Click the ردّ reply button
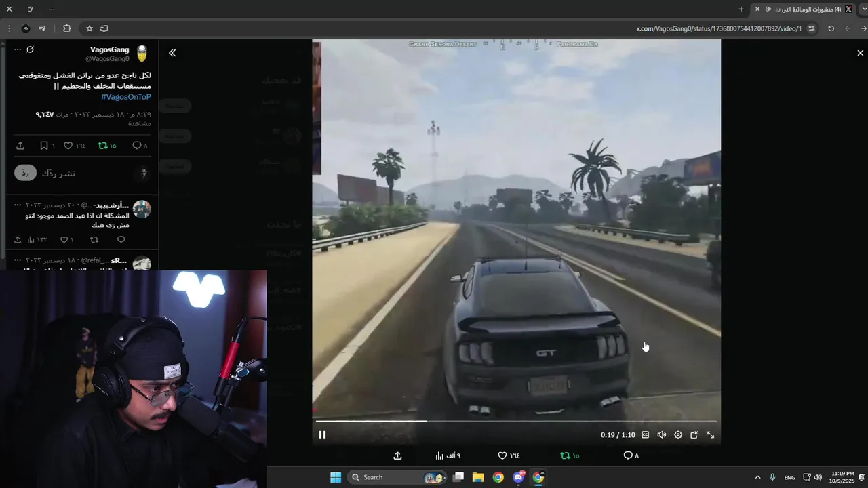Viewport: 868px width, 488px height. click(25, 173)
